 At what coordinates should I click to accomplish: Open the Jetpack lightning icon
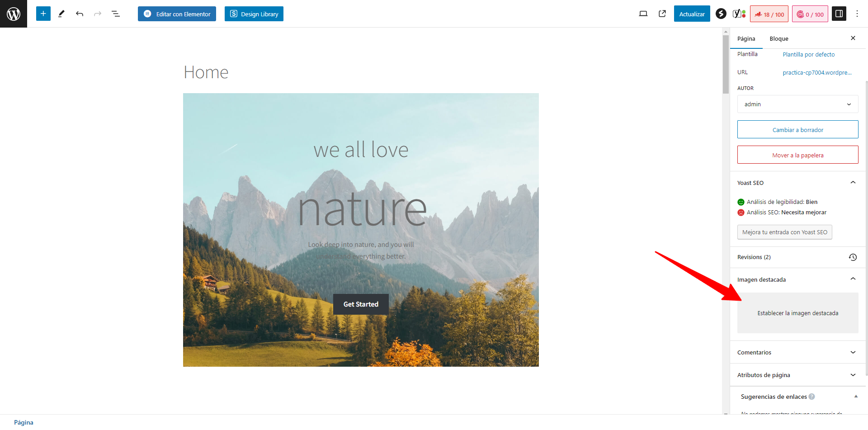coord(721,14)
